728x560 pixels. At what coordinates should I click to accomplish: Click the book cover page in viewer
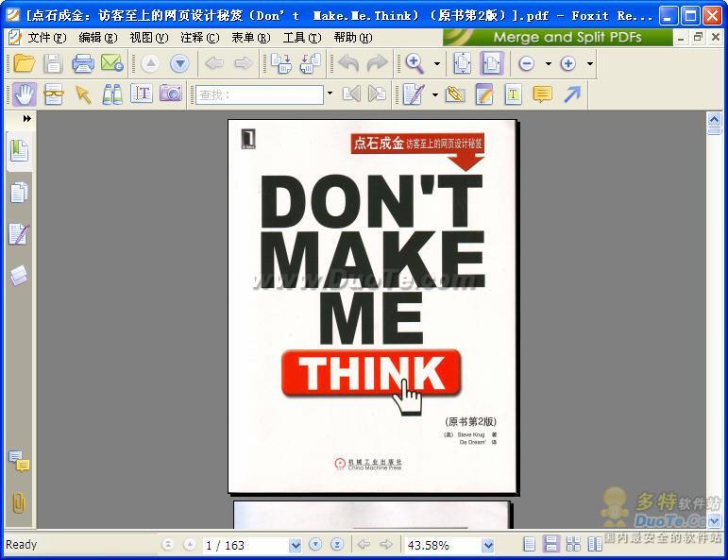click(x=372, y=307)
